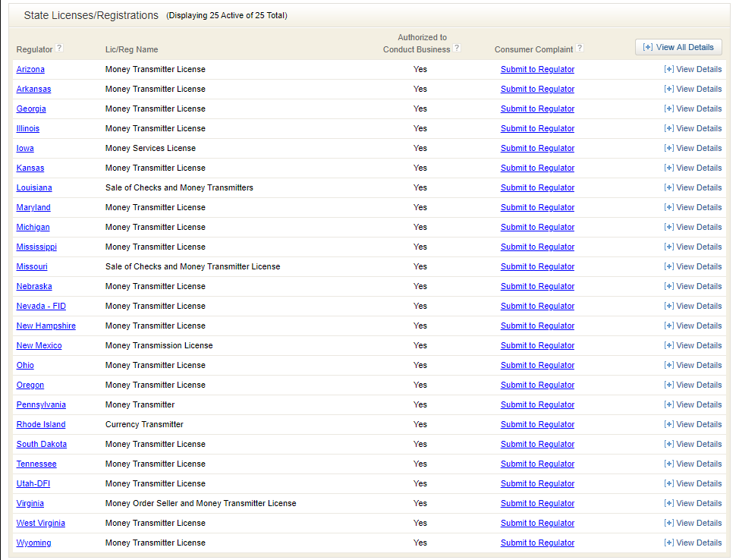Submit to Regulator for Kansas
Viewport: 739px width, 560px height.
537,168
